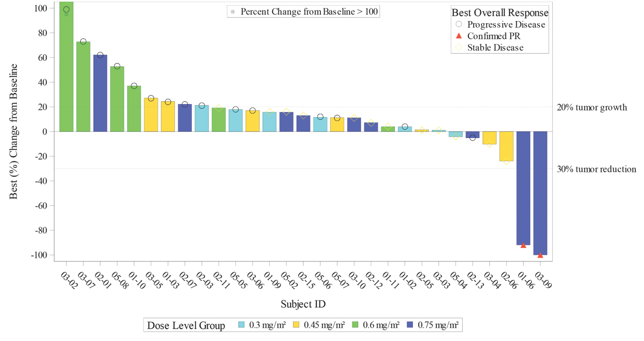Click the Progressive Disease circle in legend
This screenshot has width=644, height=341.
pyautogui.click(x=459, y=24)
